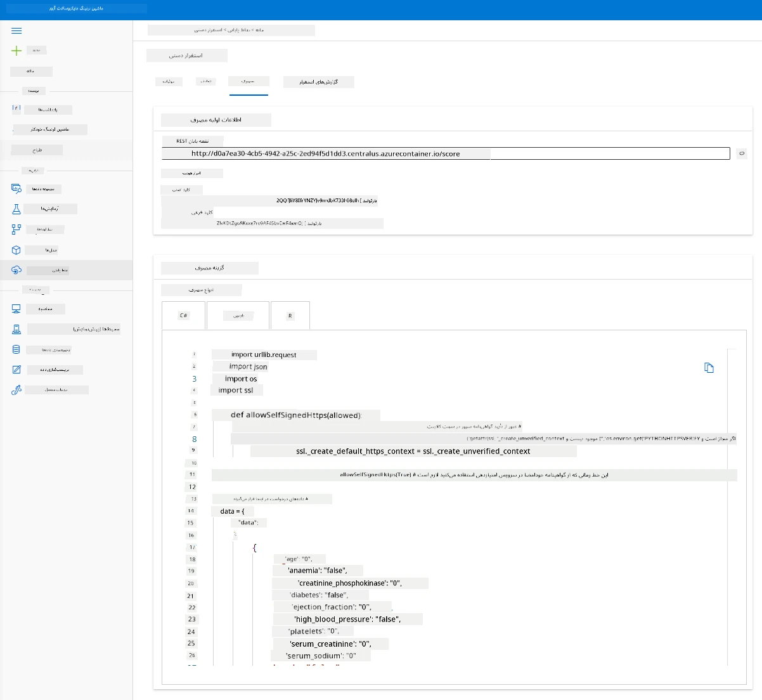Click the 'serum_creatinine': "0" code line

[x=330, y=644]
